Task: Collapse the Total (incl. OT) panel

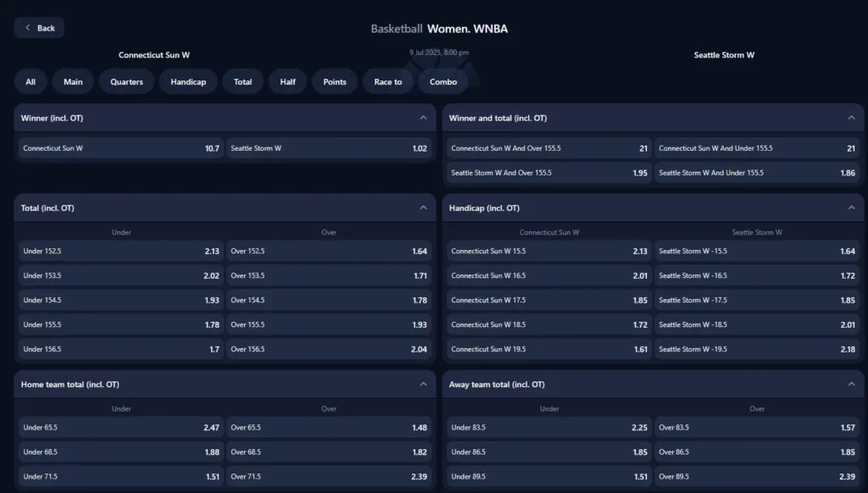Action: (x=423, y=208)
